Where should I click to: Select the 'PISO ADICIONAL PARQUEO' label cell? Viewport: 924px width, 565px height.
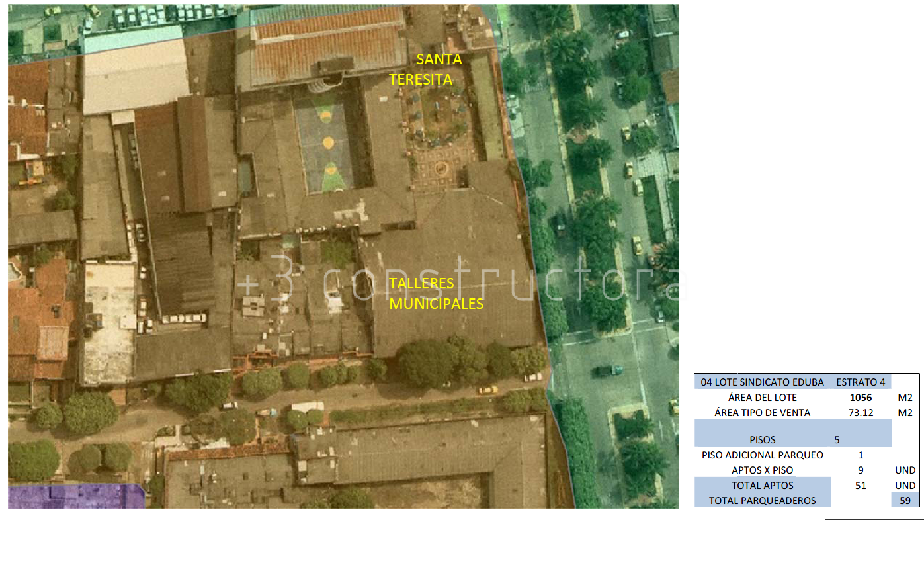[x=762, y=455]
